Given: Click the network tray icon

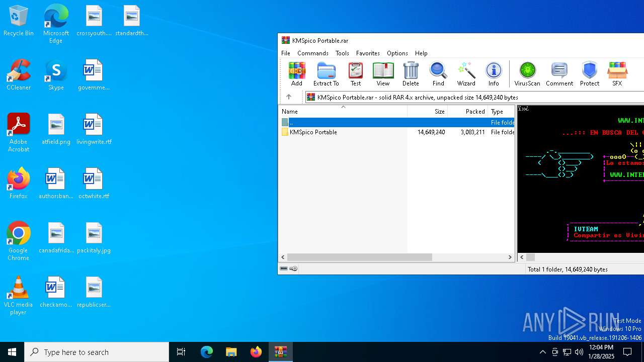Looking at the screenshot, I should [x=567, y=352].
